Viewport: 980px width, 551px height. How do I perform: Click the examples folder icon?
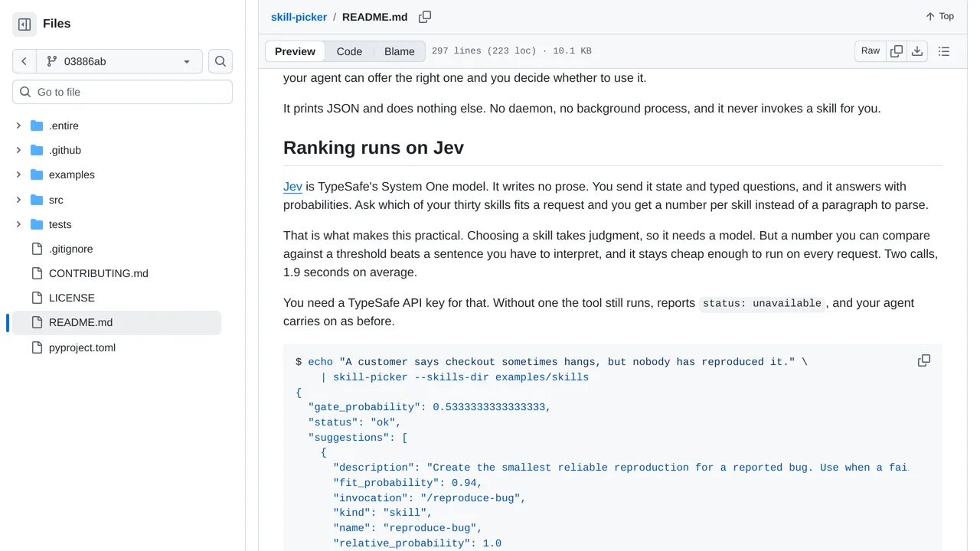(37, 174)
